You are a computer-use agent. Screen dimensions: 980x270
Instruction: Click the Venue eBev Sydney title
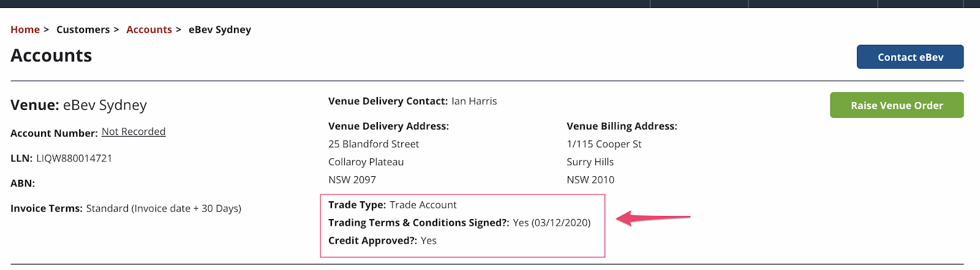click(x=78, y=105)
